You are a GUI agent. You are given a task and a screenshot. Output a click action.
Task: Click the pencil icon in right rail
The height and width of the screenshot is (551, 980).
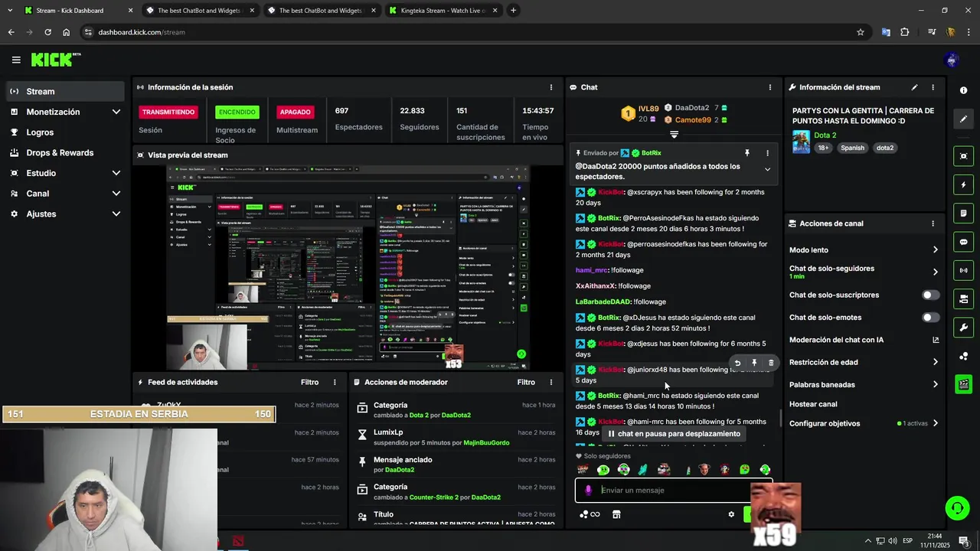[963, 119]
